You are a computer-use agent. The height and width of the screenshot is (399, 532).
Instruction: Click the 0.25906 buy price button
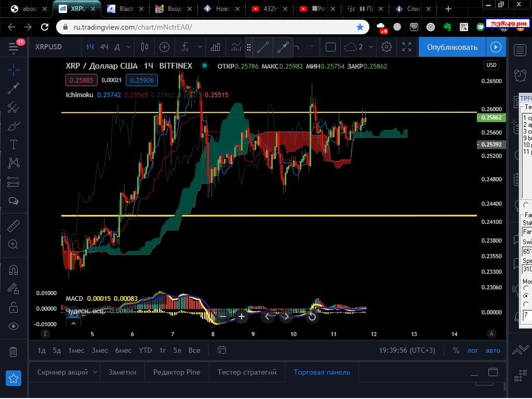[x=142, y=80]
